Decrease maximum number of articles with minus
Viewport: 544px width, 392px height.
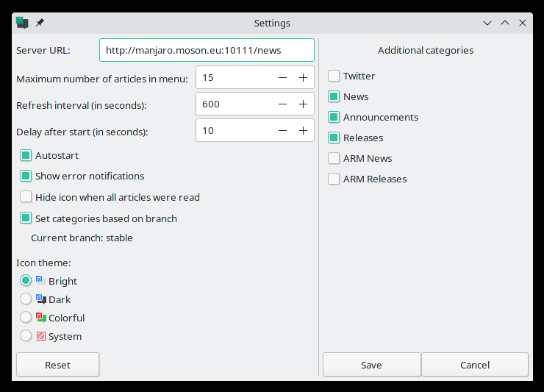click(282, 78)
